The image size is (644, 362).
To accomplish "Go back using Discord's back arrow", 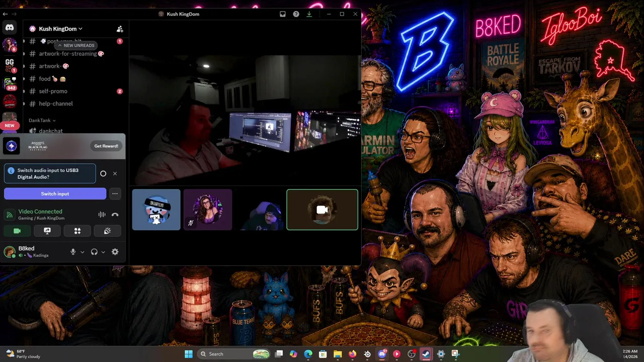I will (5, 14).
